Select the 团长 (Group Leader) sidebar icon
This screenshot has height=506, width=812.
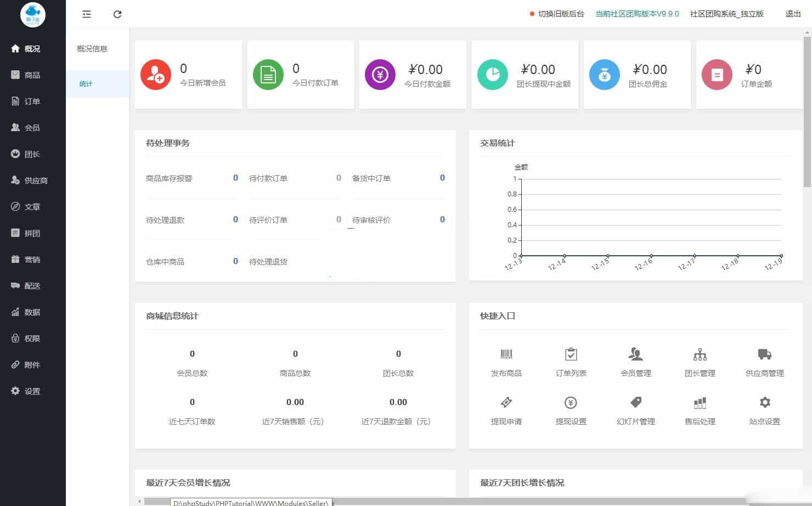tap(31, 154)
